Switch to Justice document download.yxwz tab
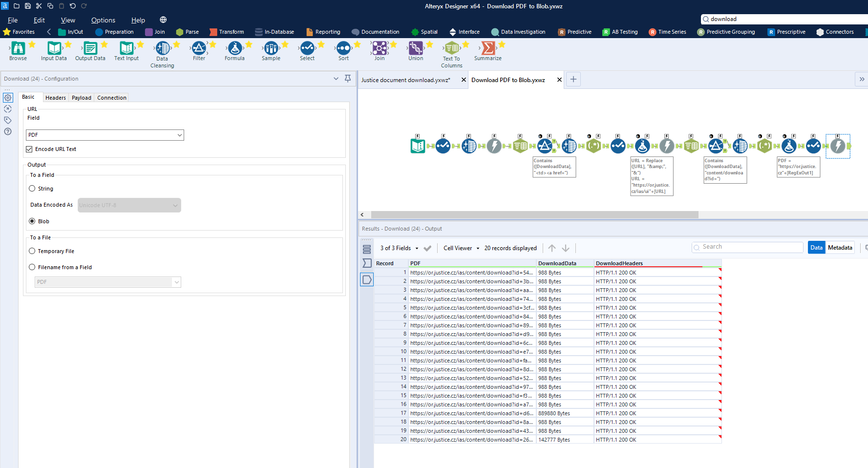868x468 pixels. tap(405, 80)
